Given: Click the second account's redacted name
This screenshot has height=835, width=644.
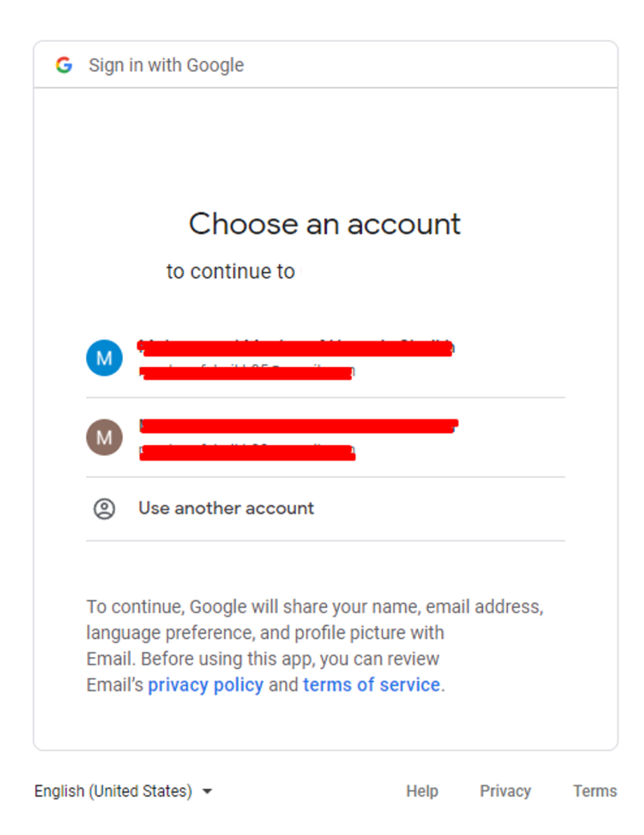Looking at the screenshot, I should [298, 425].
